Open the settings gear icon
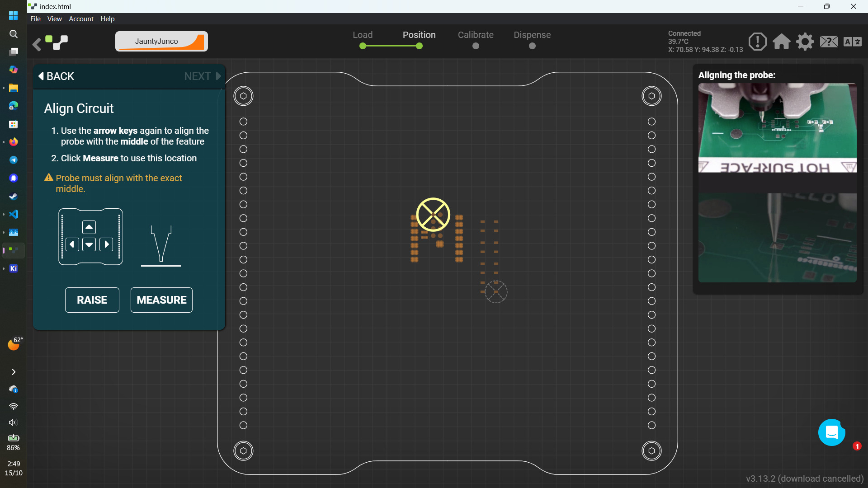The height and width of the screenshot is (488, 868). [x=805, y=42]
